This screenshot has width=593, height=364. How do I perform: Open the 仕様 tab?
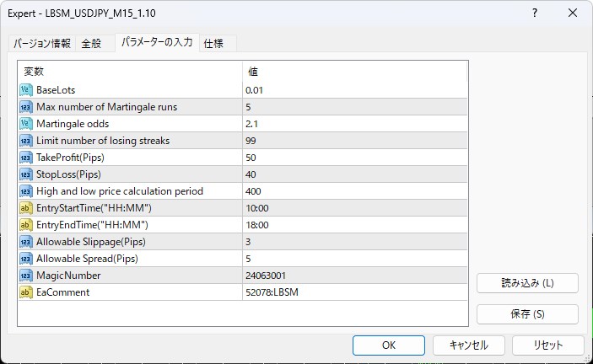point(214,44)
